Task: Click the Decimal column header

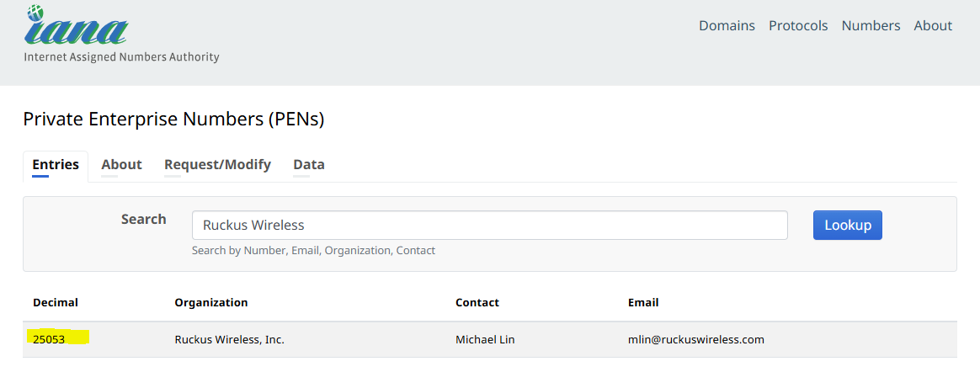Action: (56, 303)
